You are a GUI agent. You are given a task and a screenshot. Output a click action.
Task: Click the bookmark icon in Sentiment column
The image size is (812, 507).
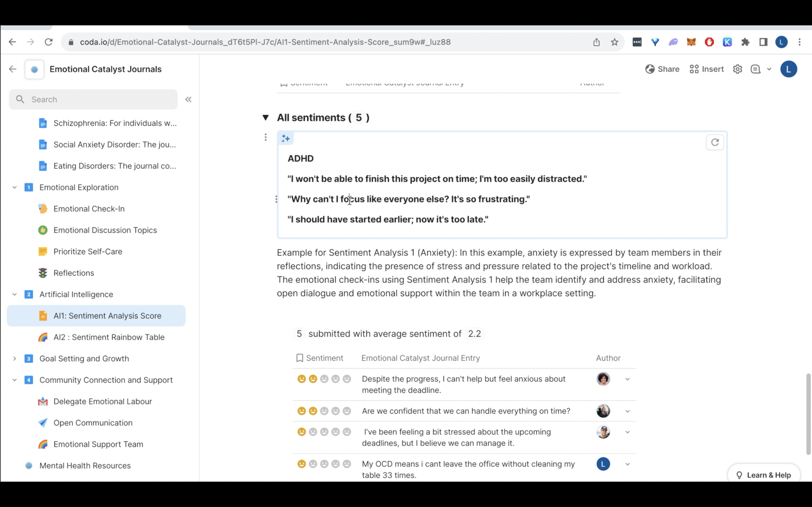click(x=300, y=358)
